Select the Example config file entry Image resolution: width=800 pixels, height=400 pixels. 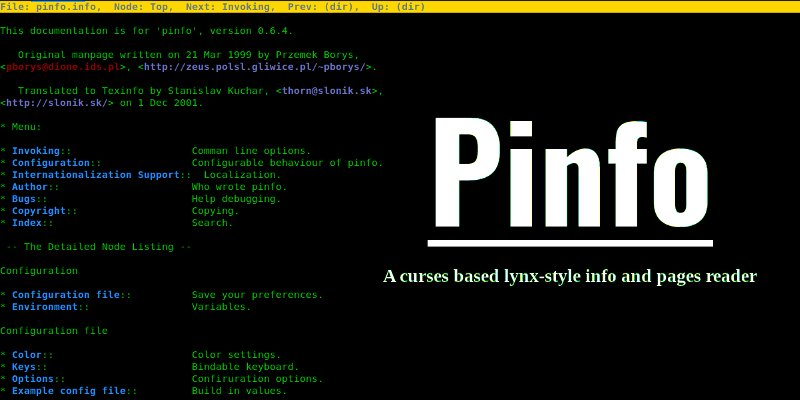[x=69, y=391]
